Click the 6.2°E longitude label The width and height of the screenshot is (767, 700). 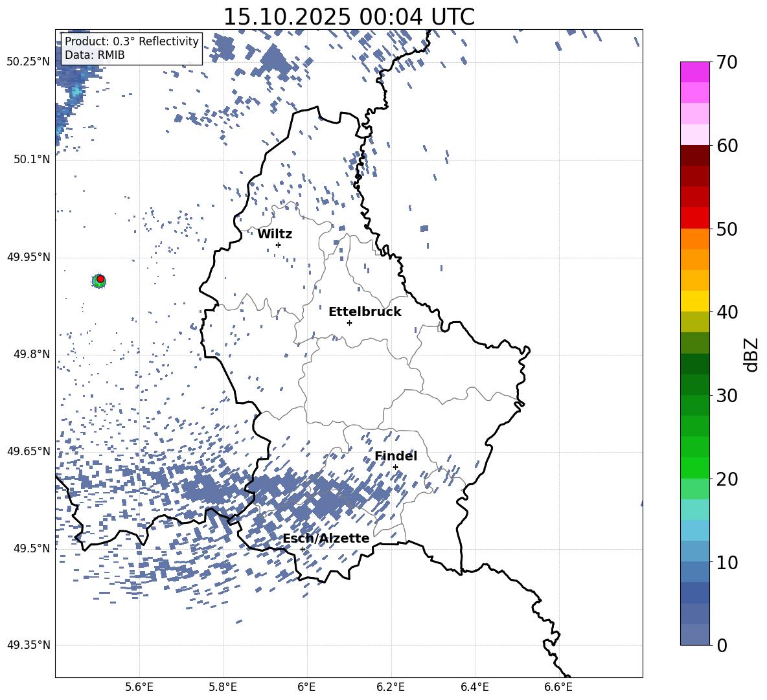(391, 688)
